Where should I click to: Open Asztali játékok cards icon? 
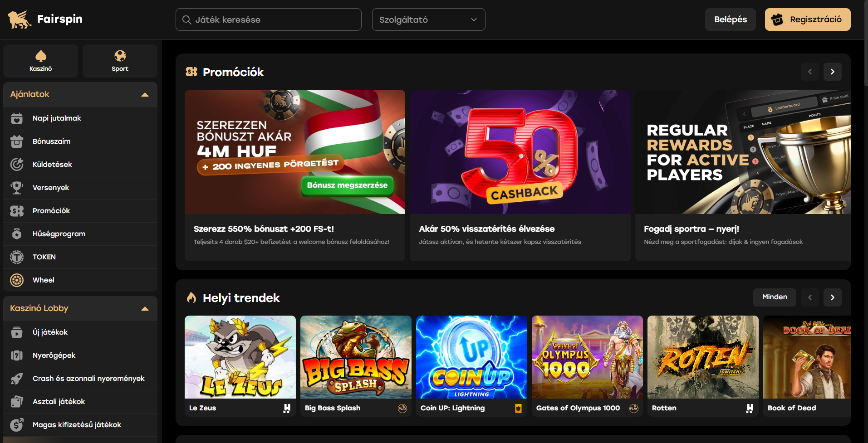click(x=17, y=402)
